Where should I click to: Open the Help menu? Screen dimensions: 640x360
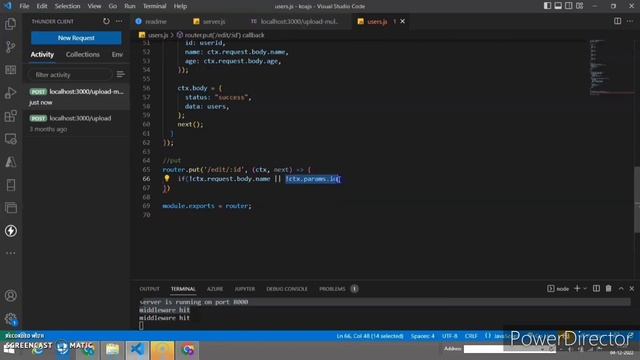pyautogui.click(x=180, y=6)
